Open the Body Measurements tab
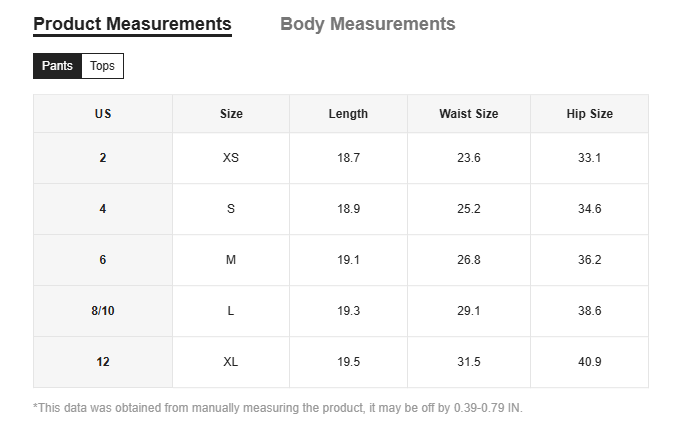Viewport: 683px width, 441px height. coord(367,24)
